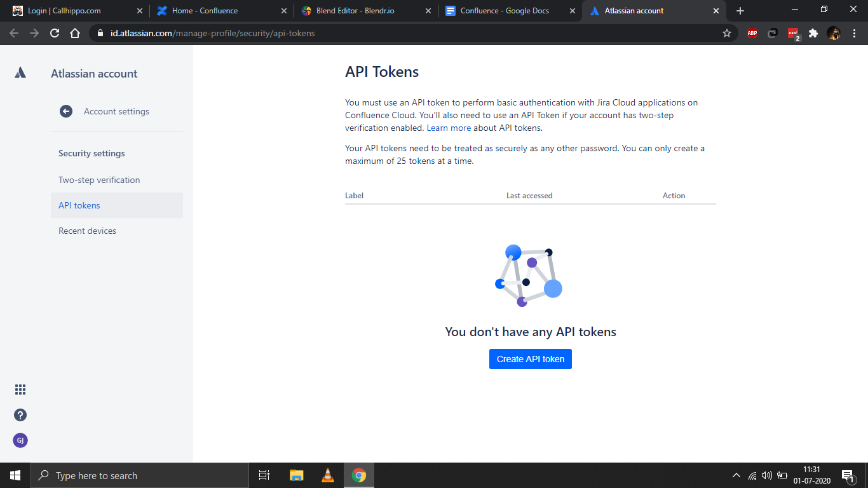Click the Atlassian account sidebar title
The width and height of the screenshot is (868, 488).
tap(94, 74)
